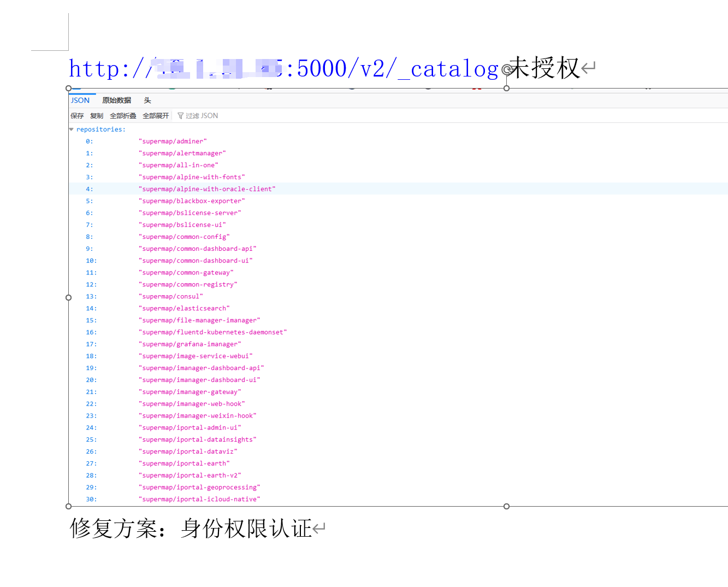Open the blurred-IP 5000/v2/_catalog hyperlink
Screen dimensions: 728x587
(284, 69)
